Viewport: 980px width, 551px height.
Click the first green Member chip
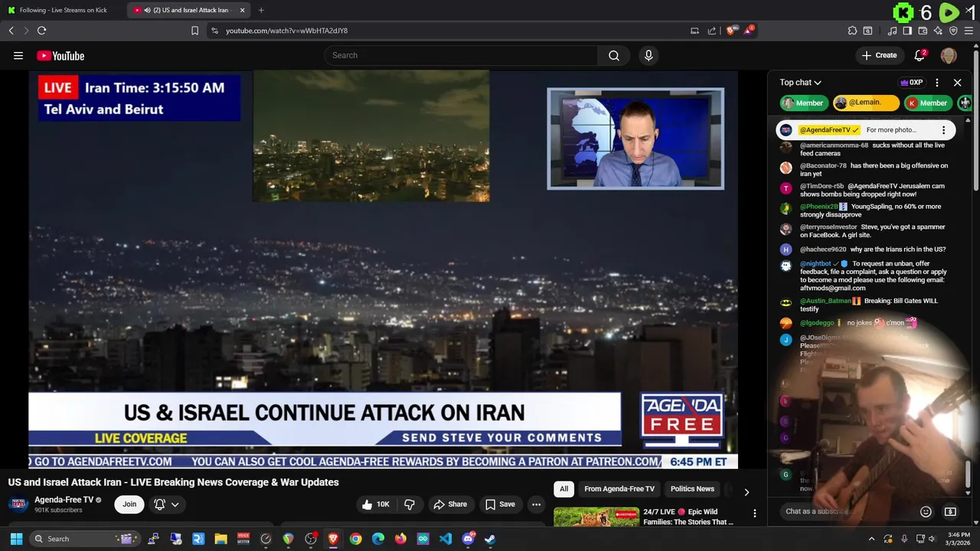[x=802, y=103]
